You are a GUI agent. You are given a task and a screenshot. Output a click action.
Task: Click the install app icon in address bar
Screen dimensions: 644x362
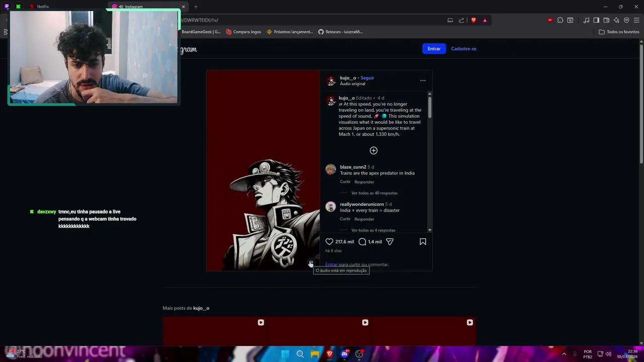point(450,20)
